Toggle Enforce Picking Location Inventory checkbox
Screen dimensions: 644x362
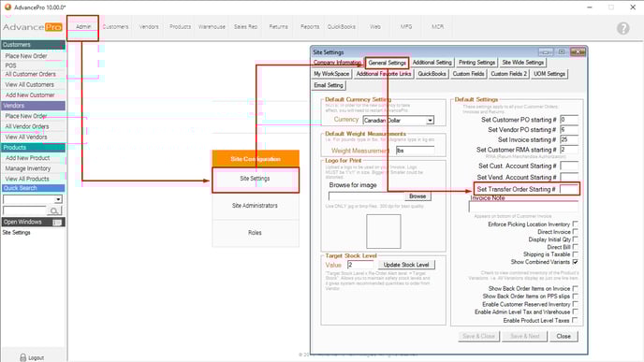click(575, 224)
